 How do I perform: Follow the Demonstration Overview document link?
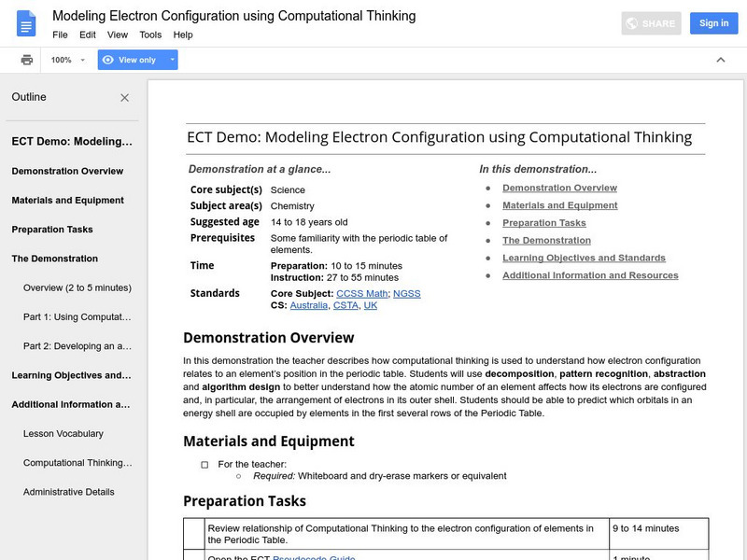pos(559,188)
